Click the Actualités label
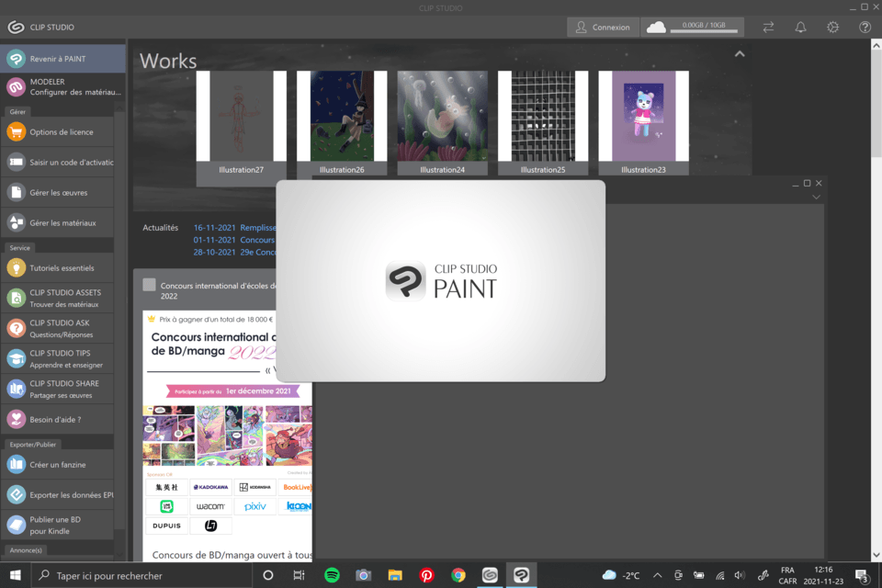882x588 pixels. (160, 227)
